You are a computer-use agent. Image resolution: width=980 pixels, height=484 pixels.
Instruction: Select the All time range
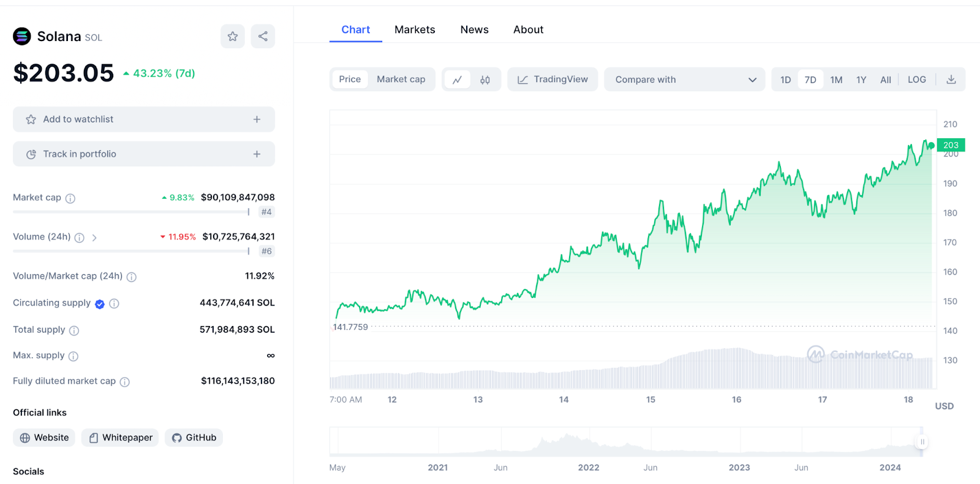886,80
